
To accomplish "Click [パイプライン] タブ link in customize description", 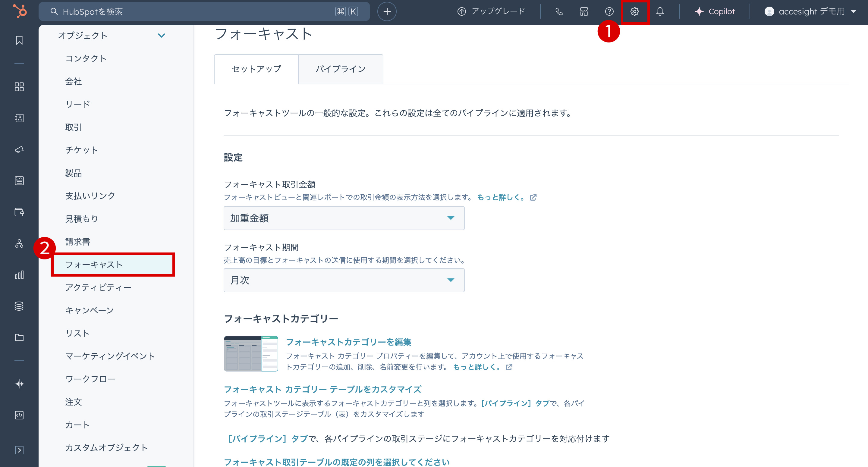I will click(x=516, y=403).
